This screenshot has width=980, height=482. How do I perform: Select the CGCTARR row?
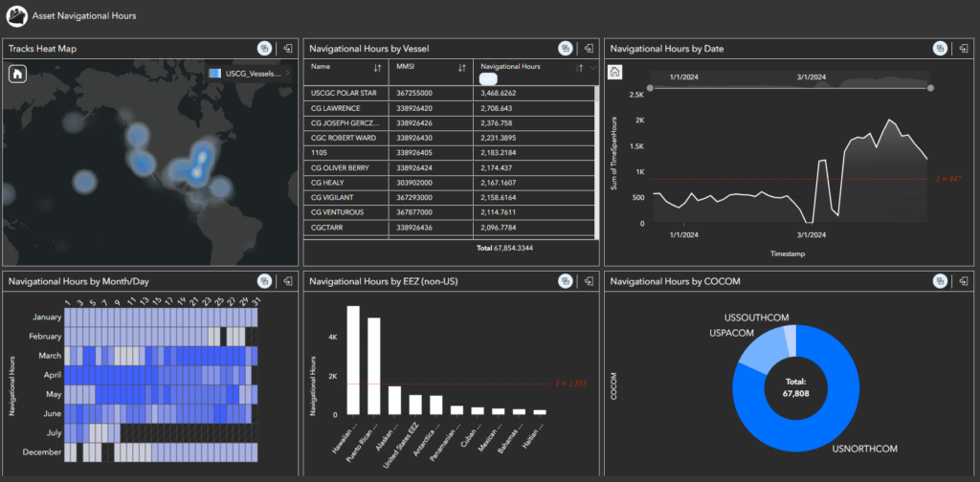[449, 228]
